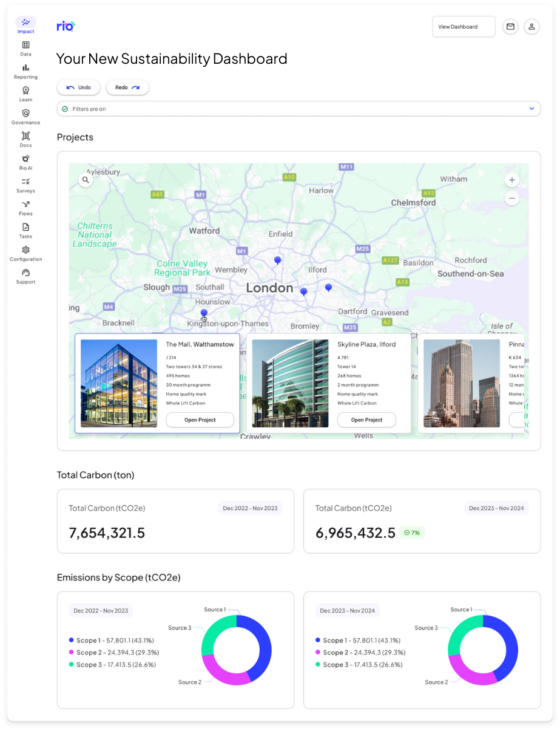Open Project for The Mall, Walthamstow
Image resolution: width=560 pixels, height=731 pixels.
[200, 420]
